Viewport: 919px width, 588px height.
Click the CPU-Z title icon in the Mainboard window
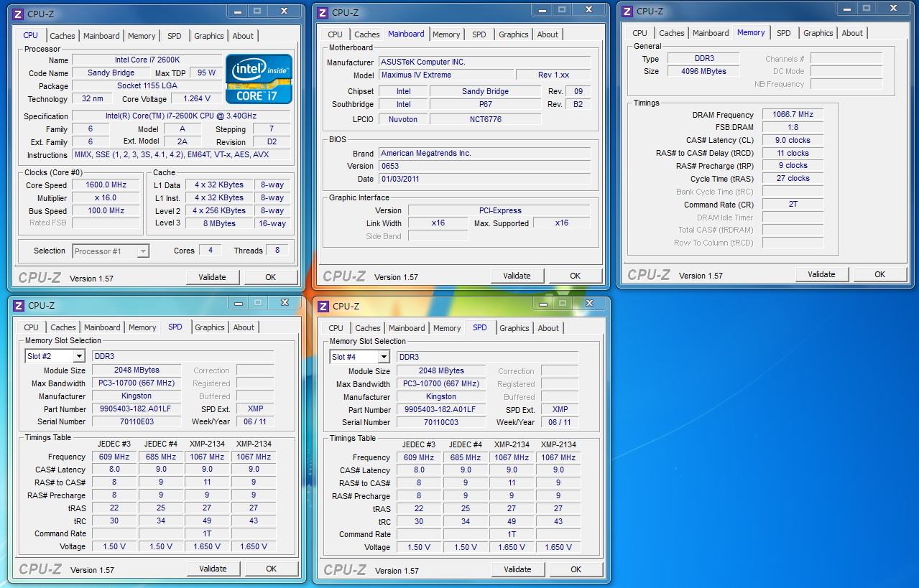[323, 12]
